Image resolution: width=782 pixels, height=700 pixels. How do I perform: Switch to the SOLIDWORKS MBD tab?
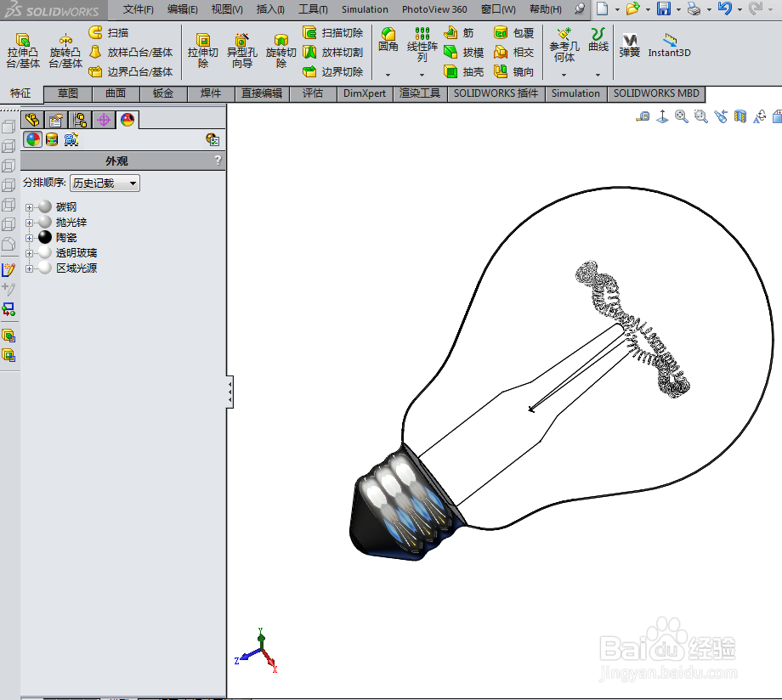[x=656, y=93]
